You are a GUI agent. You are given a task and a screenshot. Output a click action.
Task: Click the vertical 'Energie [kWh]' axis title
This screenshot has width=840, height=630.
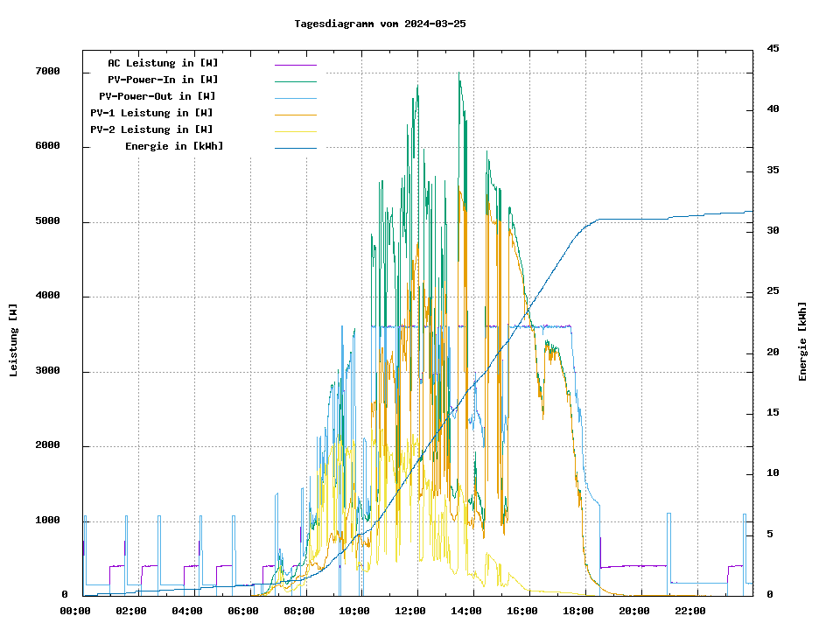click(802, 341)
